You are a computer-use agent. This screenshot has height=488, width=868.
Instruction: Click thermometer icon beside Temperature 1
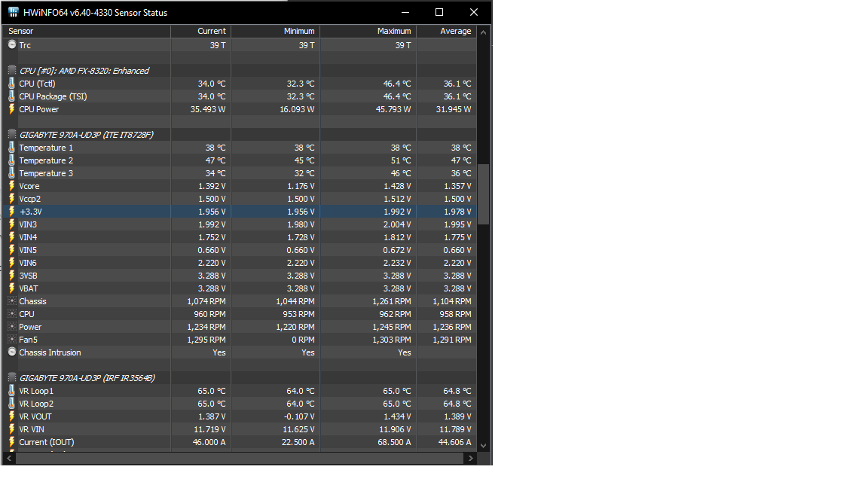[x=12, y=148]
